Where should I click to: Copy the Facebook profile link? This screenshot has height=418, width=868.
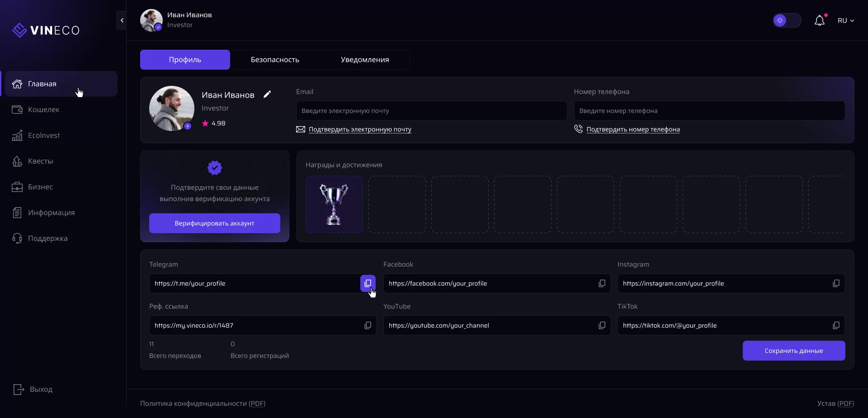click(602, 283)
